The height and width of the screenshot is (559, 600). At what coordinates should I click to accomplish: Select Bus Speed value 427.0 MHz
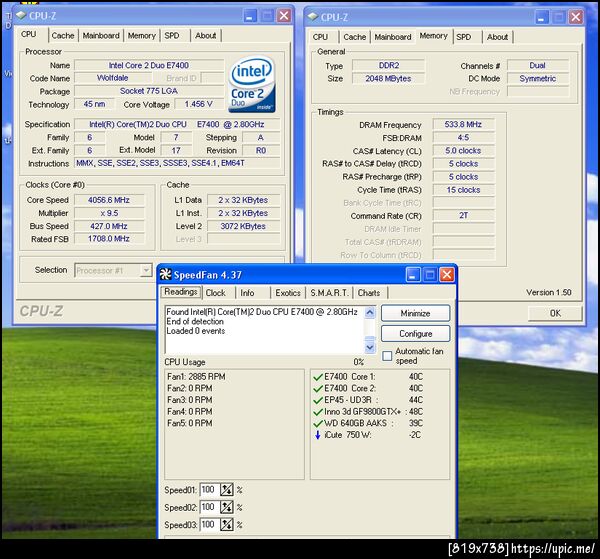pos(109,226)
